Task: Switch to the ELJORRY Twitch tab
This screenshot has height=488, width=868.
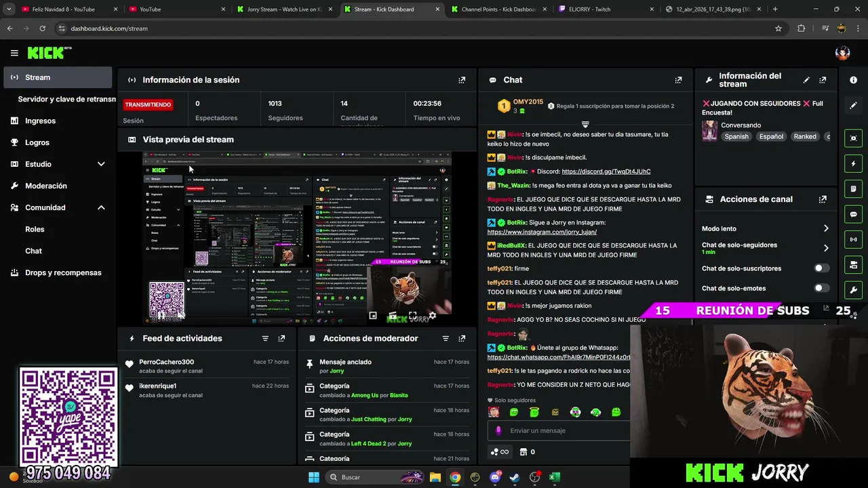Action: [604, 9]
